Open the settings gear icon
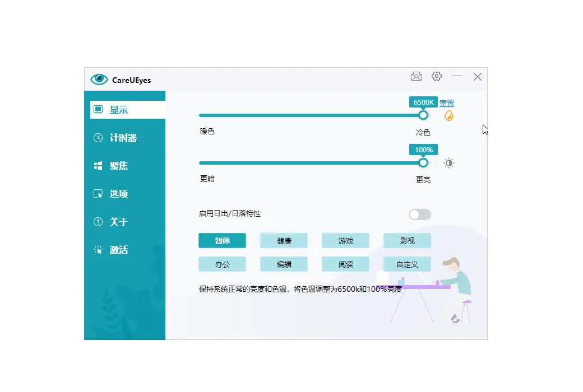 pos(437,76)
